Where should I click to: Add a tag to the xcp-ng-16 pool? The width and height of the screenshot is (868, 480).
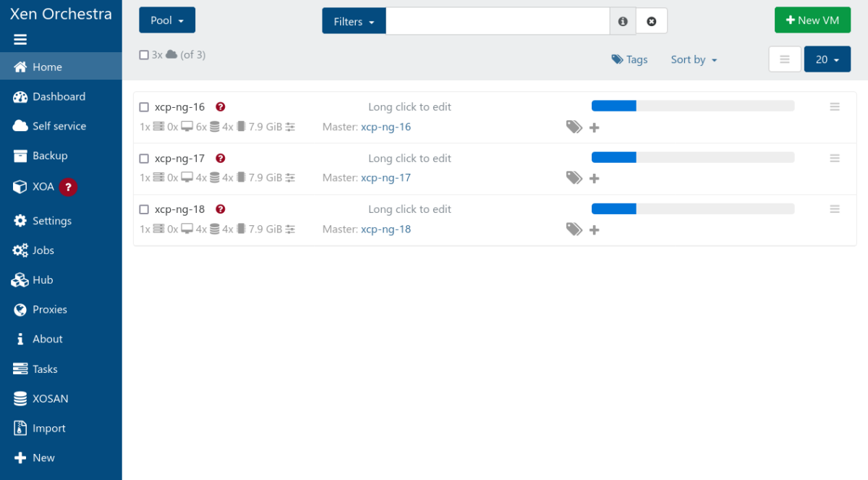click(594, 127)
